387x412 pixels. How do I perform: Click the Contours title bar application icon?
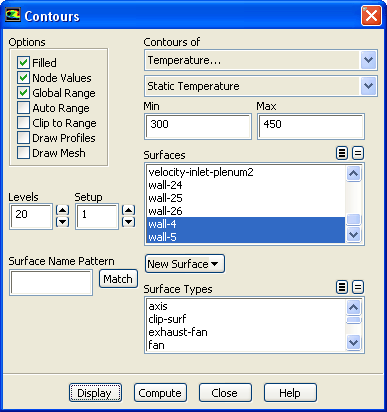[13, 15]
